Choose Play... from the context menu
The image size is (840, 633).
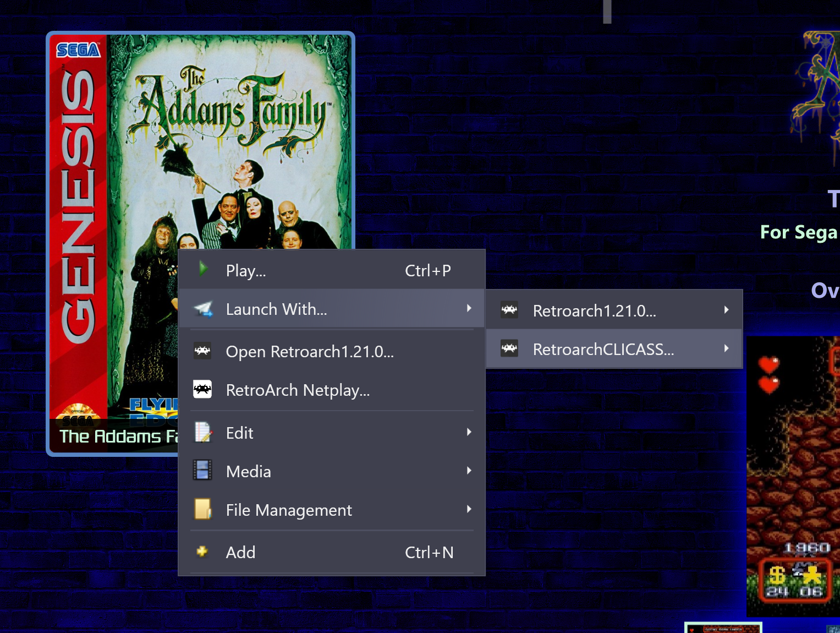332,270
